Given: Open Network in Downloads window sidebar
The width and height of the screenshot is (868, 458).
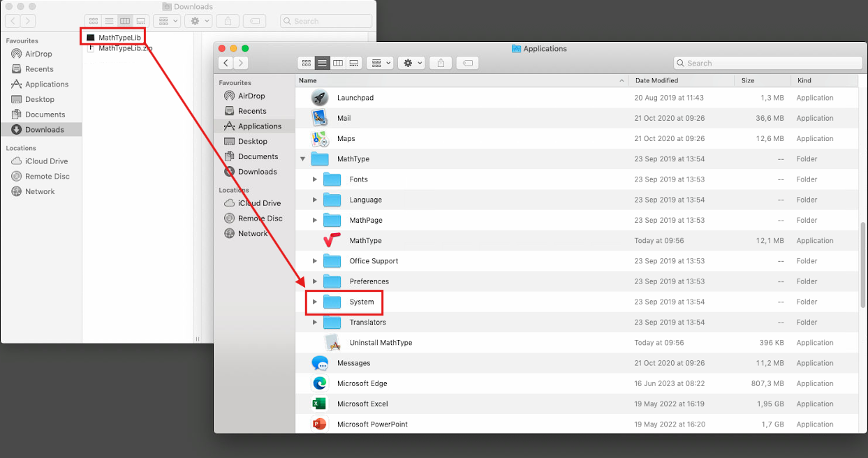Looking at the screenshot, I should pos(41,191).
